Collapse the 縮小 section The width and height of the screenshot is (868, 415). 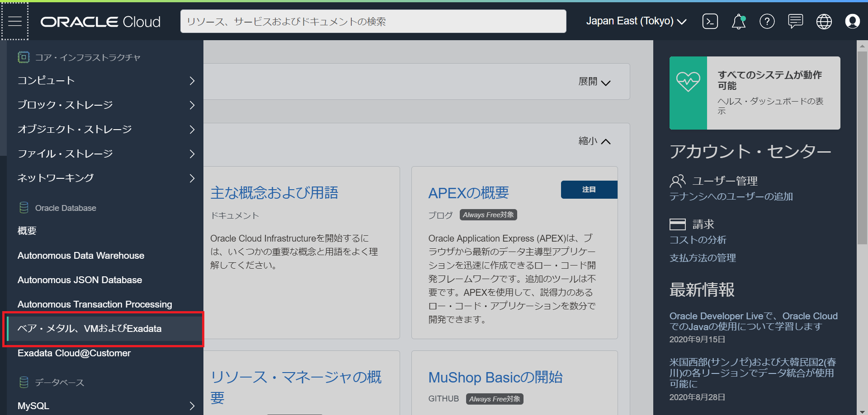[x=594, y=141]
